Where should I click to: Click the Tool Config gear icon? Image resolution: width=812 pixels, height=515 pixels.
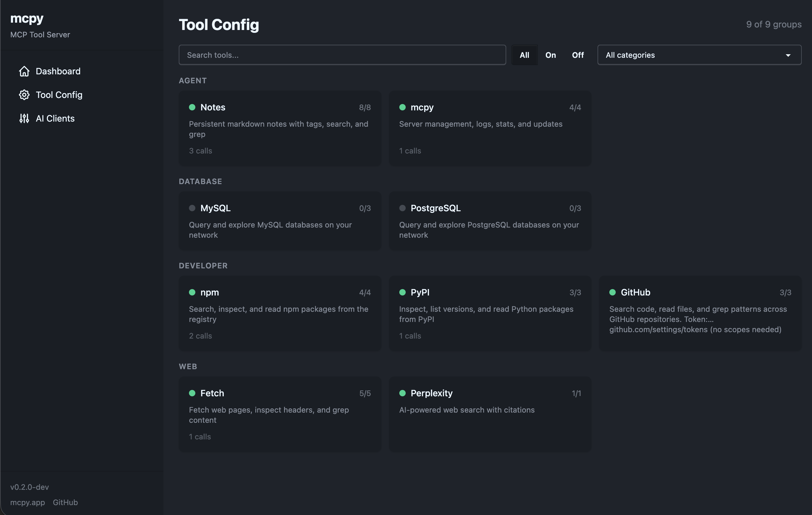[24, 95]
